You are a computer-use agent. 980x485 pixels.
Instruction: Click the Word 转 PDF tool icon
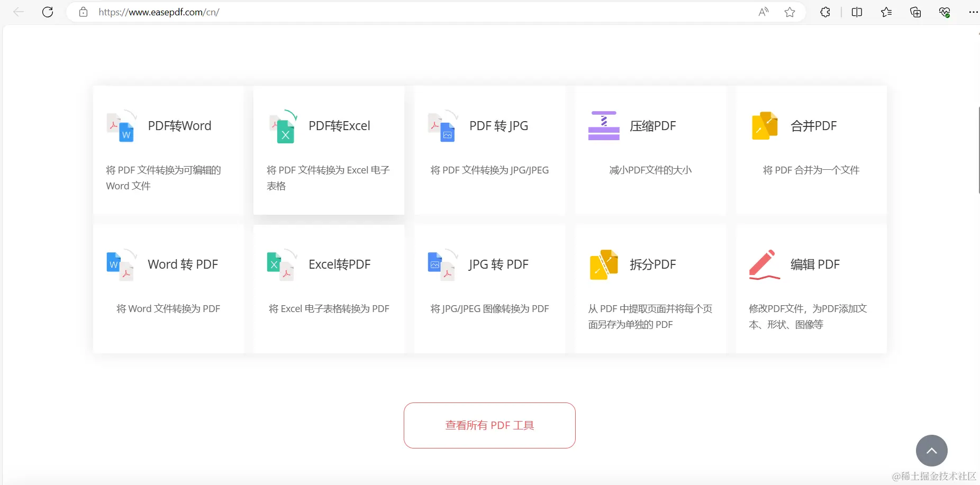point(122,264)
